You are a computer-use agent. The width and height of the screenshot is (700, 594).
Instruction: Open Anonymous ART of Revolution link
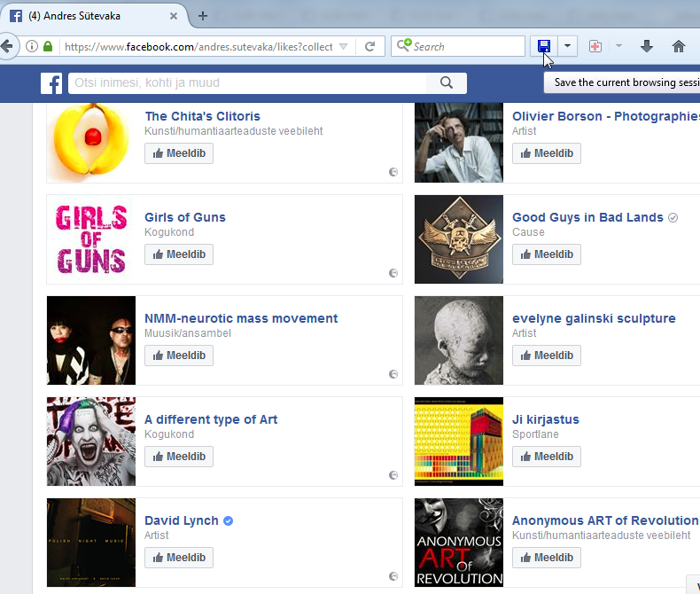click(605, 520)
